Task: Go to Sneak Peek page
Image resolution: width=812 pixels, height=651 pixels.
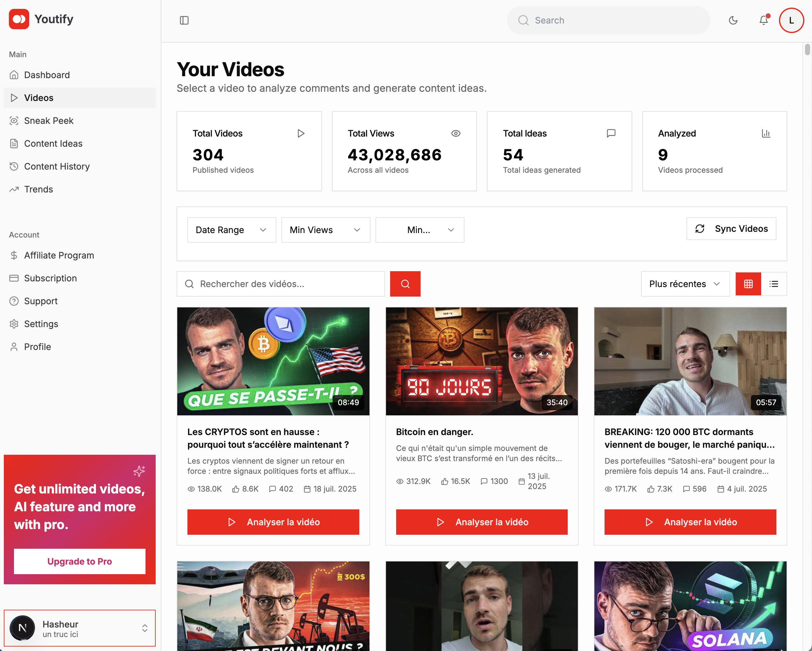Action: click(49, 121)
